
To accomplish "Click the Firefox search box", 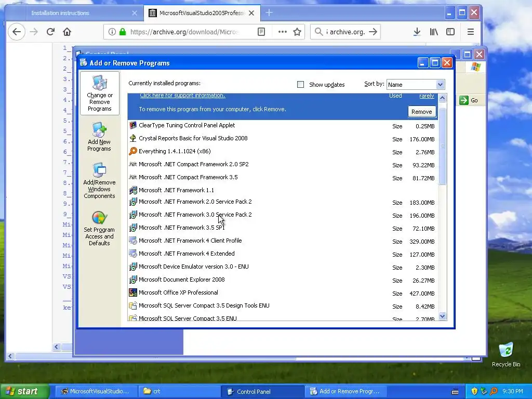I will [345, 32].
